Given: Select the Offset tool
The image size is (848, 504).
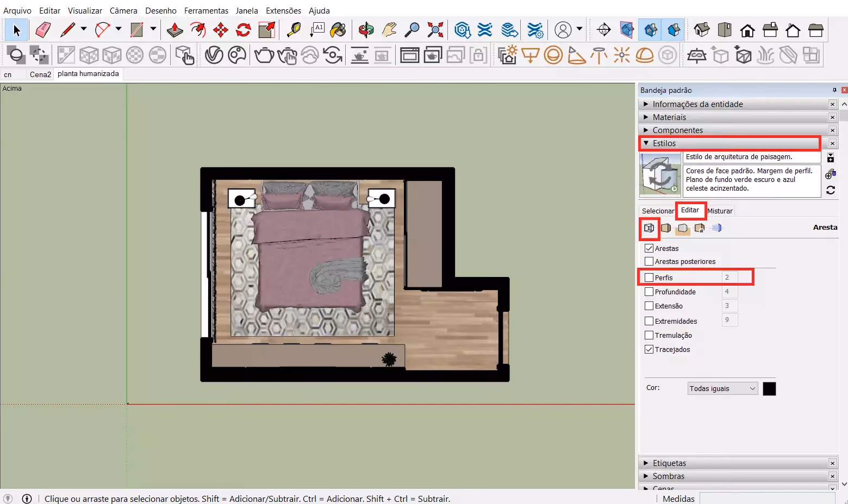Looking at the screenshot, I should tap(198, 30).
